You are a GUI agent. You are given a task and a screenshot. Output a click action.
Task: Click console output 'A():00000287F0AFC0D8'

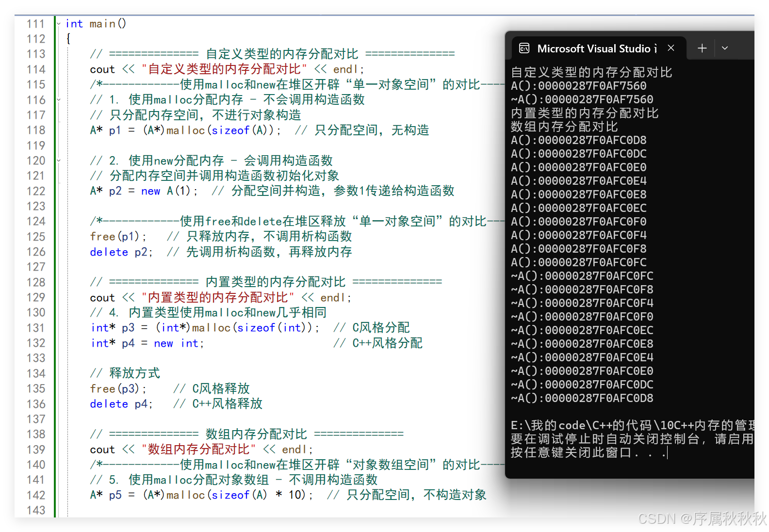point(579,140)
